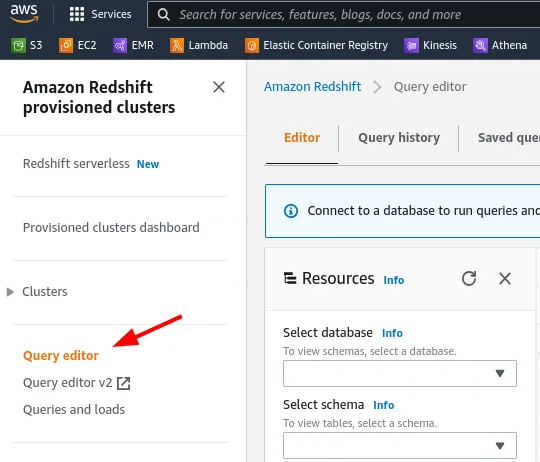Open Elastic Container Registry shortcut
Screen dimensions: 540x462
(316, 45)
